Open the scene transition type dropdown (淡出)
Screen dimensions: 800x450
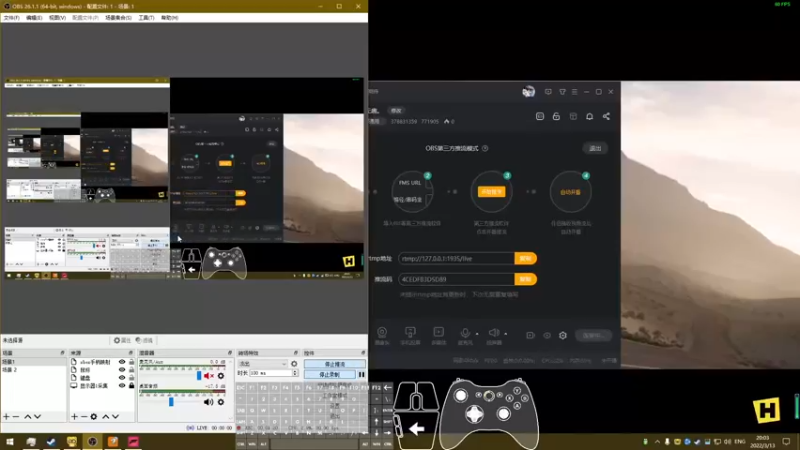(262, 364)
